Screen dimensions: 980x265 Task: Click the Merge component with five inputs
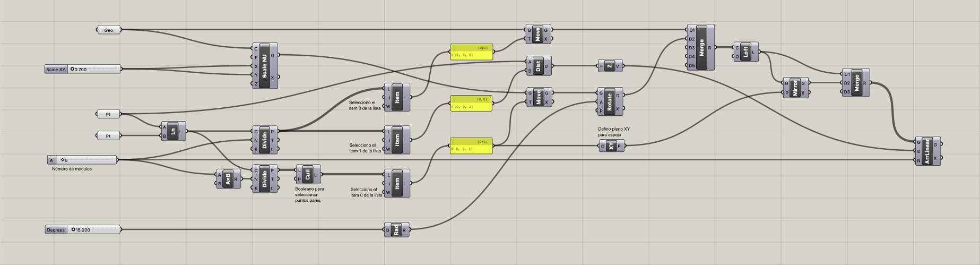point(701,47)
